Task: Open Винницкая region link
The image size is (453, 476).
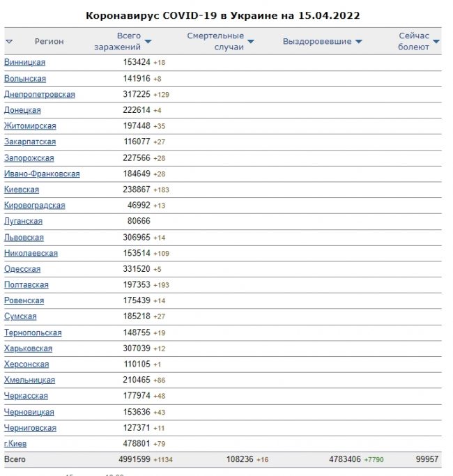Action: [24, 63]
